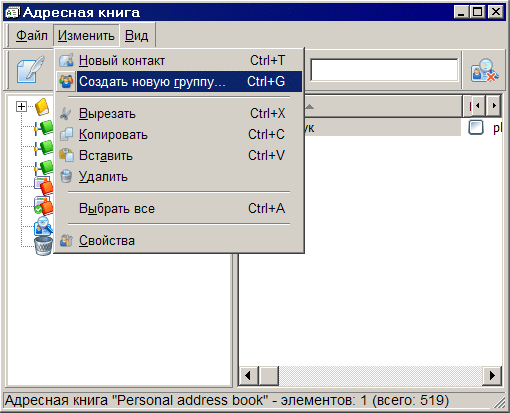
Task: Open the contact search folder with magnifier
Action: [x=43, y=226]
